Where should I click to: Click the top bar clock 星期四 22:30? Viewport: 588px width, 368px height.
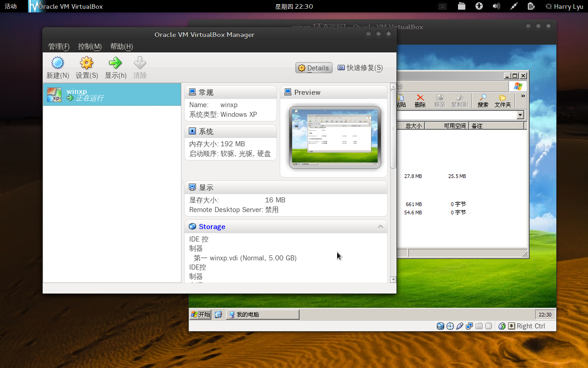[294, 6]
